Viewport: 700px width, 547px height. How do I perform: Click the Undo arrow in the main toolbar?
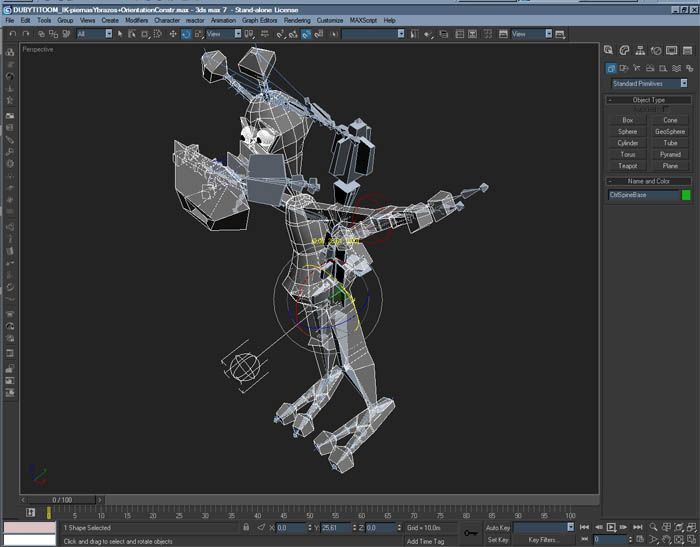(12, 33)
